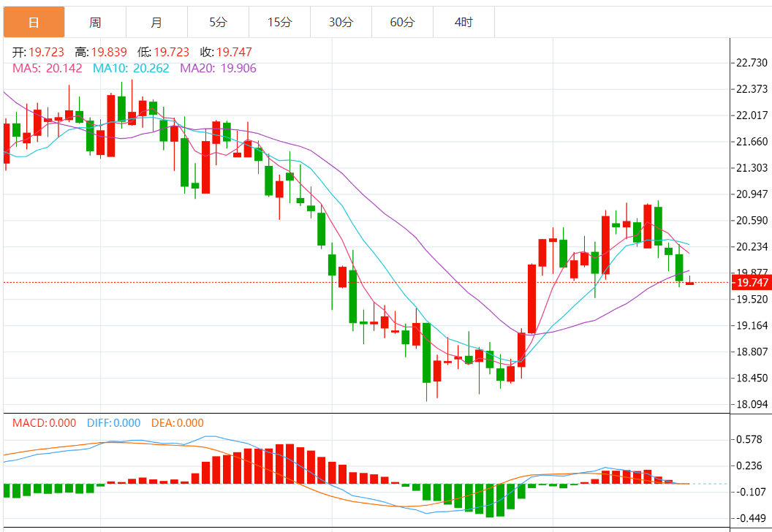
Task: Open the 15分 timeframe tab
Action: click(280, 22)
